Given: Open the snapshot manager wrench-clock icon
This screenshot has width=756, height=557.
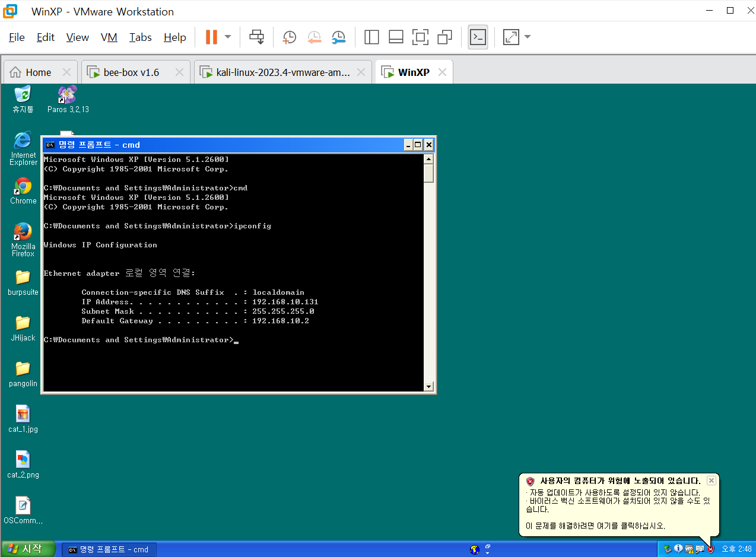Looking at the screenshot, I should pos(338,37).
